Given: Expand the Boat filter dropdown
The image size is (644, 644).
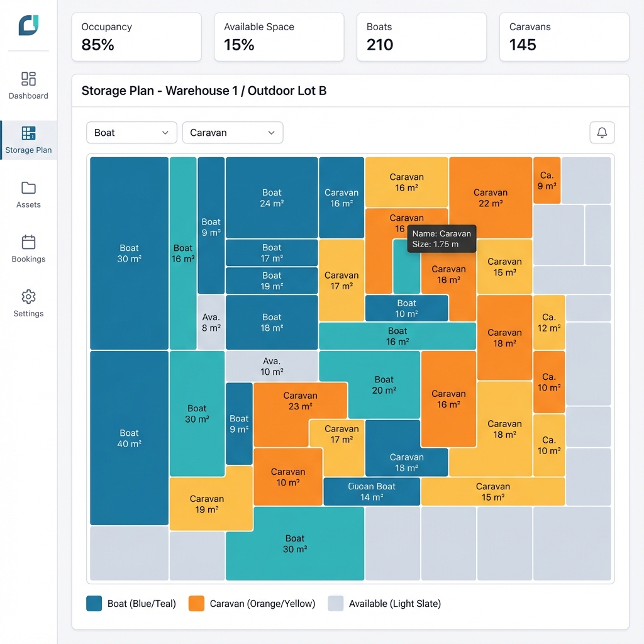Looking at the screenshot, I should [x=131, y=133].
